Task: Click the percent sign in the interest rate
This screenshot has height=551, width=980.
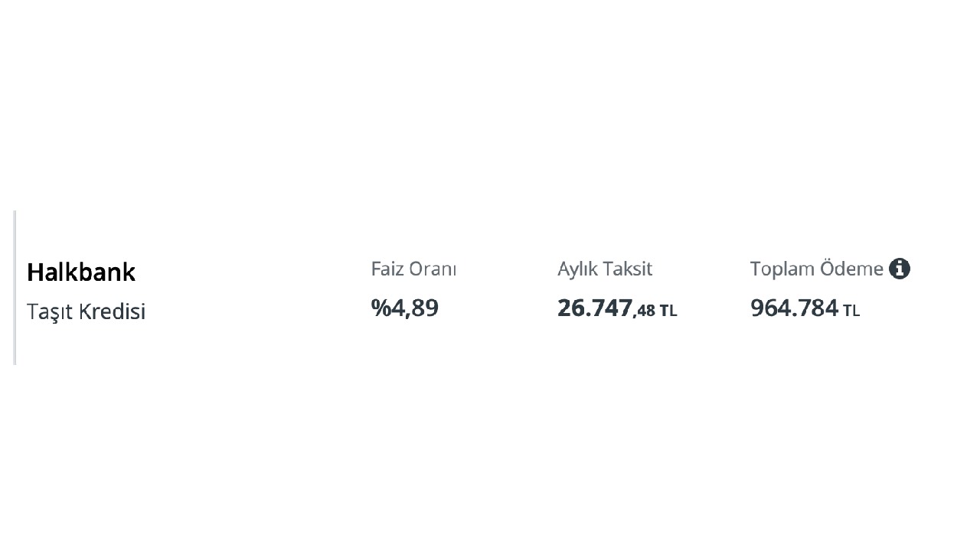Action: click(381, 308)
